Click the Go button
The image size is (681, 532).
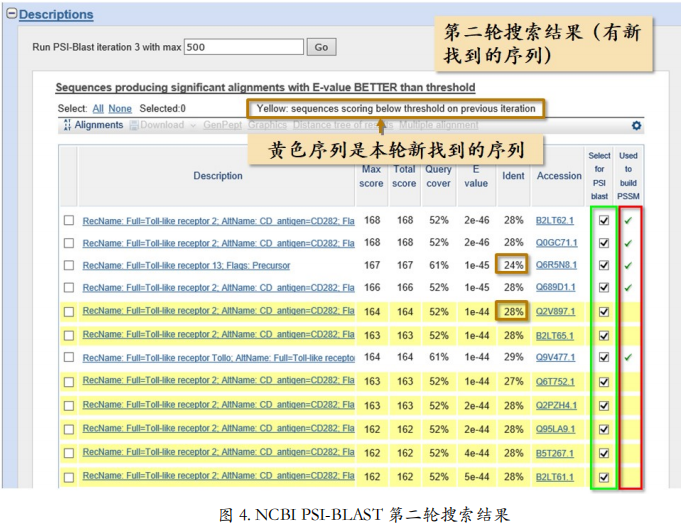[321, 47]
